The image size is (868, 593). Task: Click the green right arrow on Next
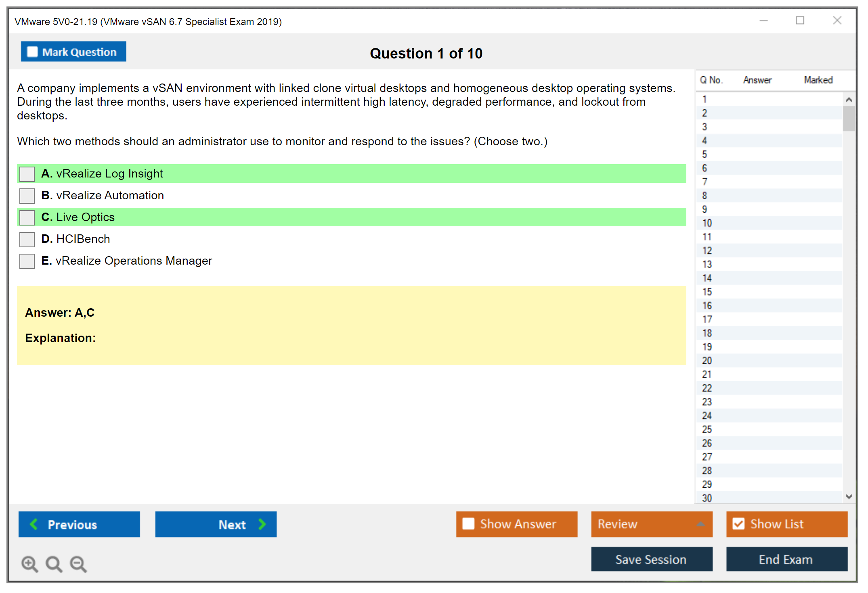coord(262,524)
